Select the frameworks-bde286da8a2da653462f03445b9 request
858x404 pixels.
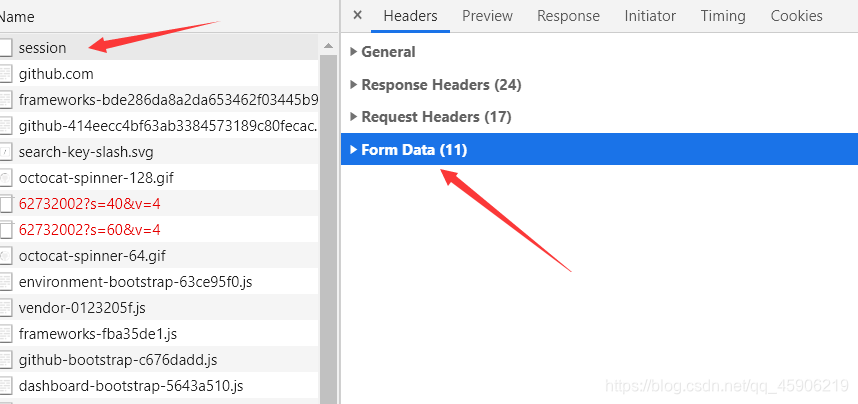pyautogui.click(x=159, y=100)
